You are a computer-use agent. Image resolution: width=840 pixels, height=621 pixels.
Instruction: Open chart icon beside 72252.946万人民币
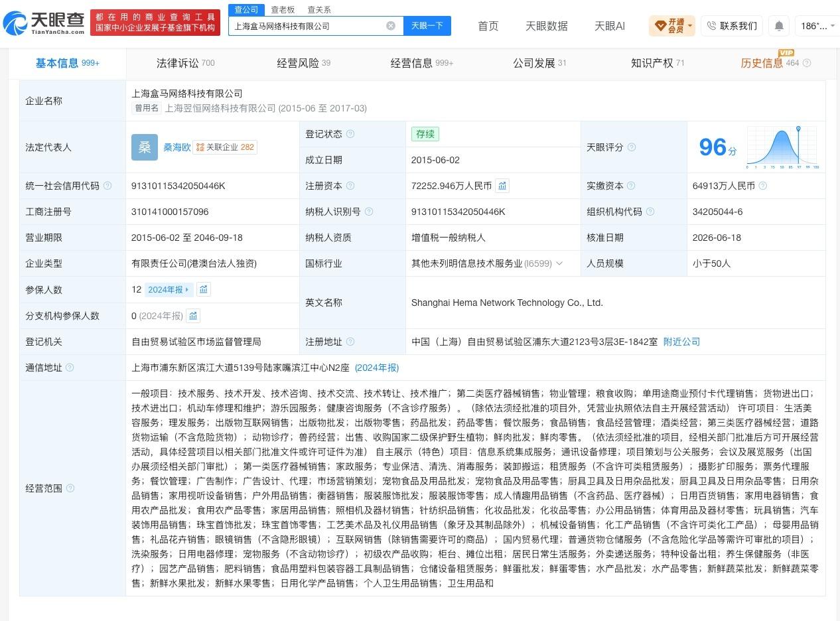502,186
